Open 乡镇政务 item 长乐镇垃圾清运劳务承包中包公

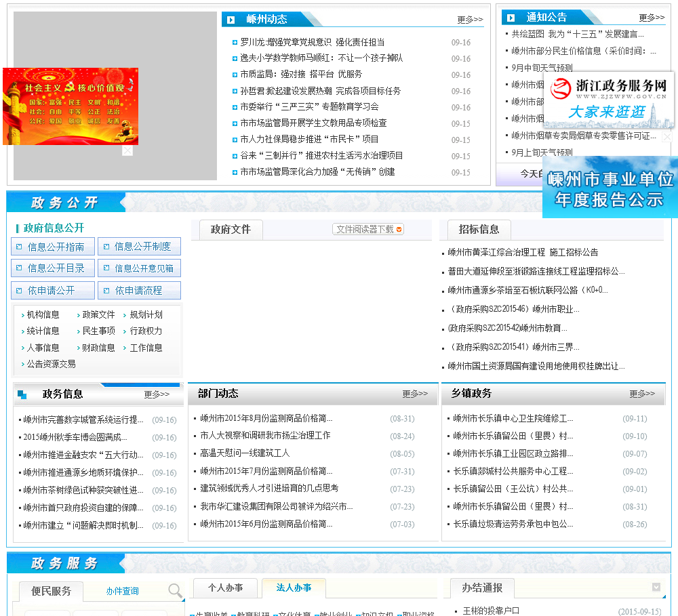513,525
